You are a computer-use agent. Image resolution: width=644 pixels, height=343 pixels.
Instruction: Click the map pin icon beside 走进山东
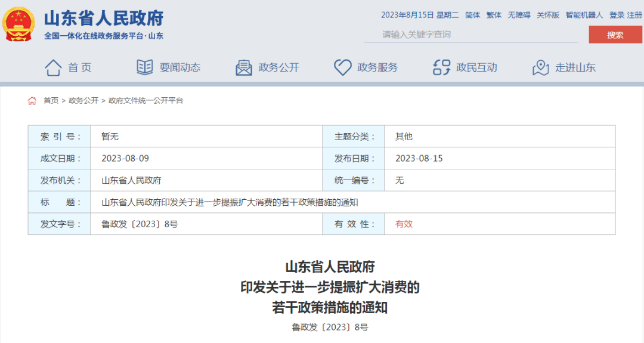540,67
